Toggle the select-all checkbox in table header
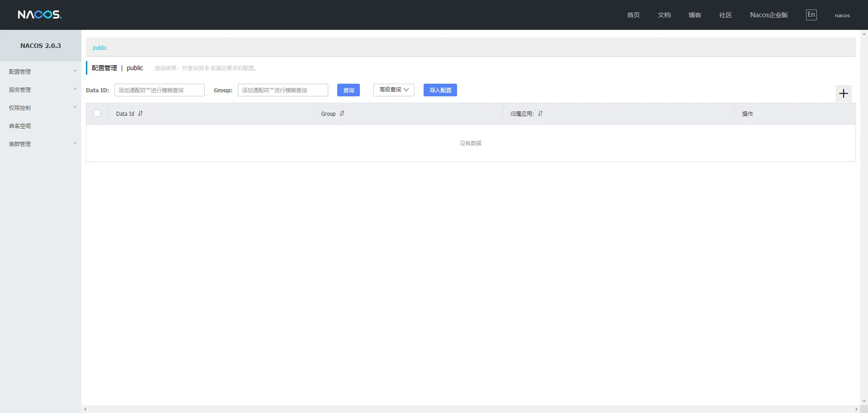This screenshot has width=868, height=413. tap(97, 114)
